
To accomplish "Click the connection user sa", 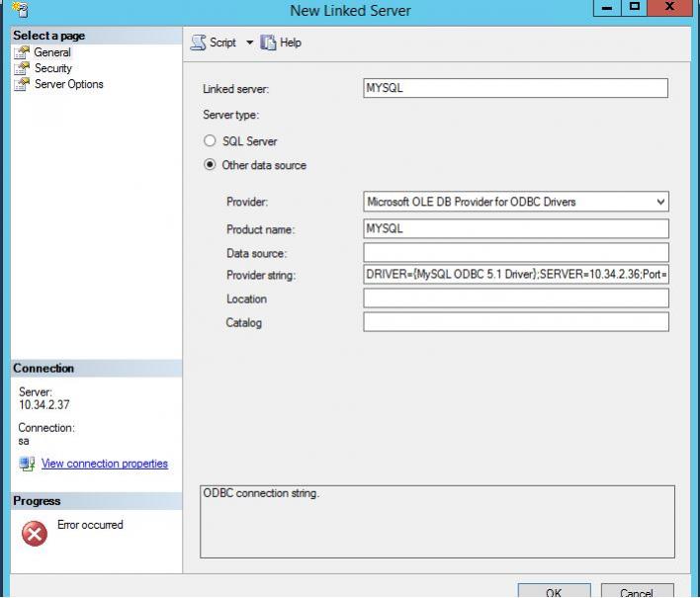I will point(24,441).
